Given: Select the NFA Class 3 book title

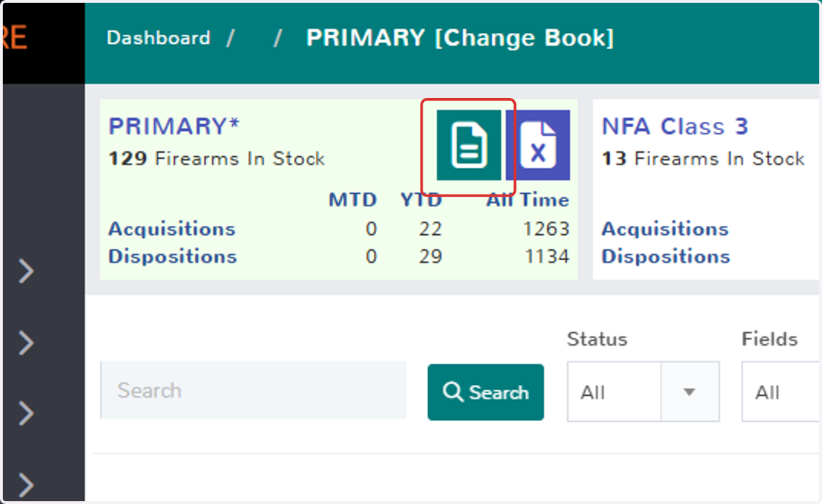Looking at the screenshot, I should click(675, 127).
